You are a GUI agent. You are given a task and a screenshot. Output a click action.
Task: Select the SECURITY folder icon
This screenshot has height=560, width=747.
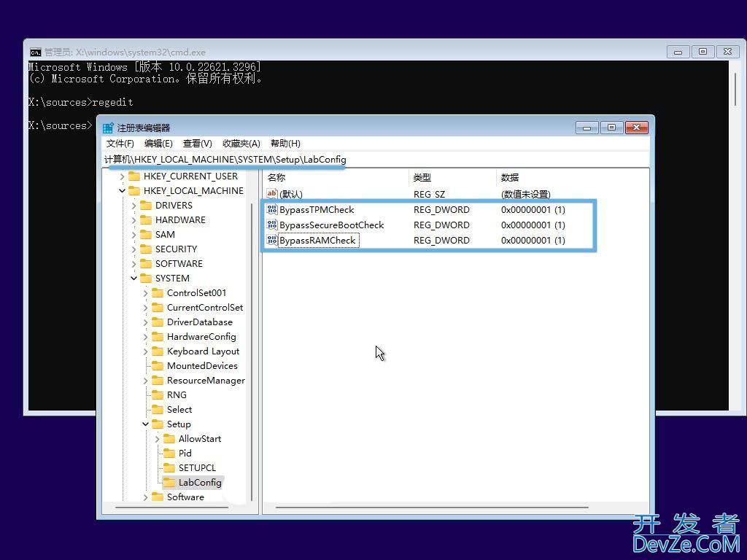click(146, 249)
